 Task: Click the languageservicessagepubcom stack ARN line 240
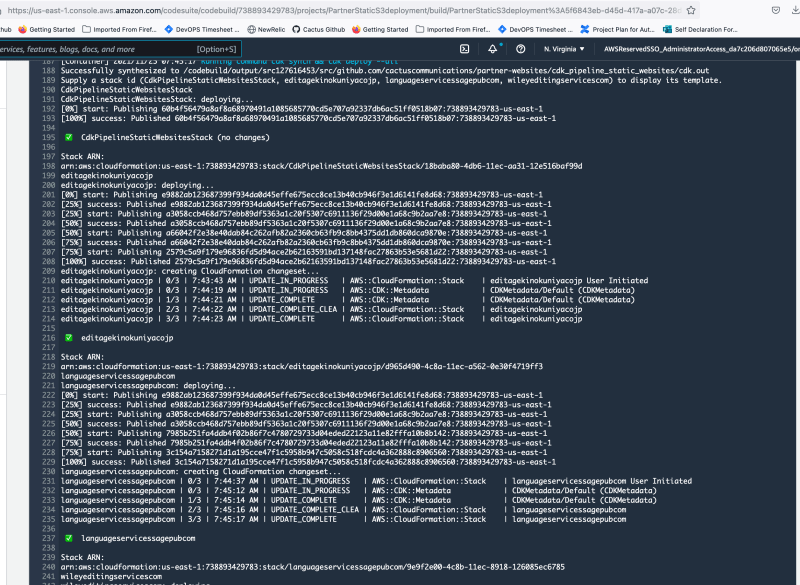(x=313, y=567)
